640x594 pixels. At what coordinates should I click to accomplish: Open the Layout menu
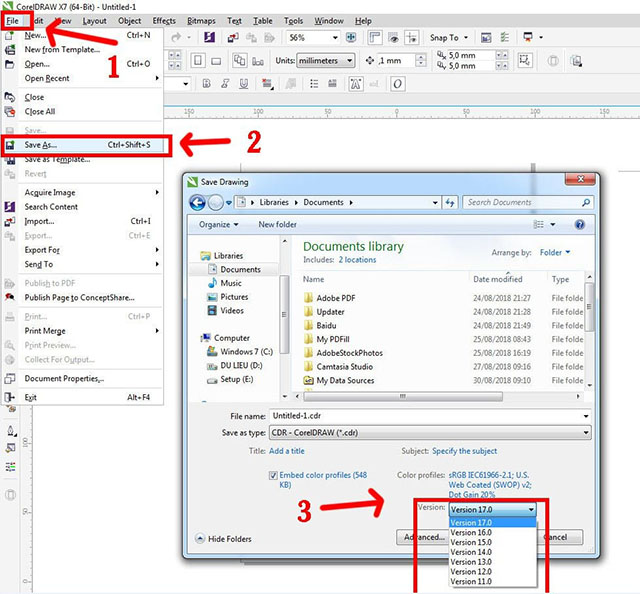pyautogui.click(x=94, y=21)
